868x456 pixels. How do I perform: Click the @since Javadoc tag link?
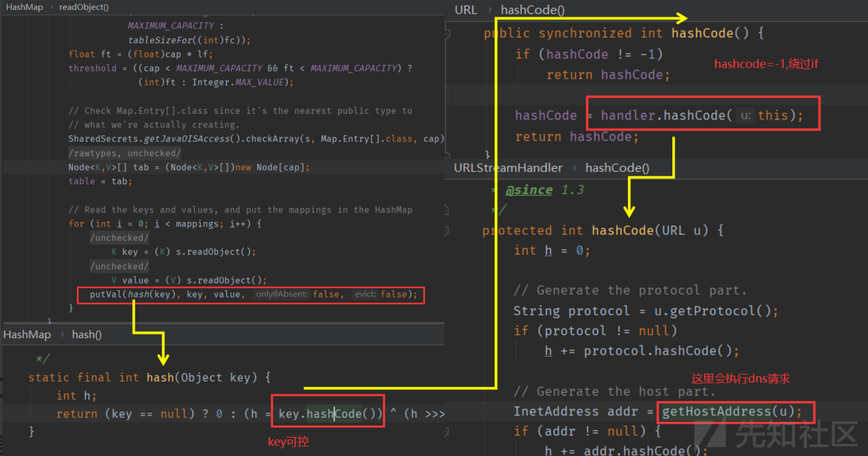529,190
